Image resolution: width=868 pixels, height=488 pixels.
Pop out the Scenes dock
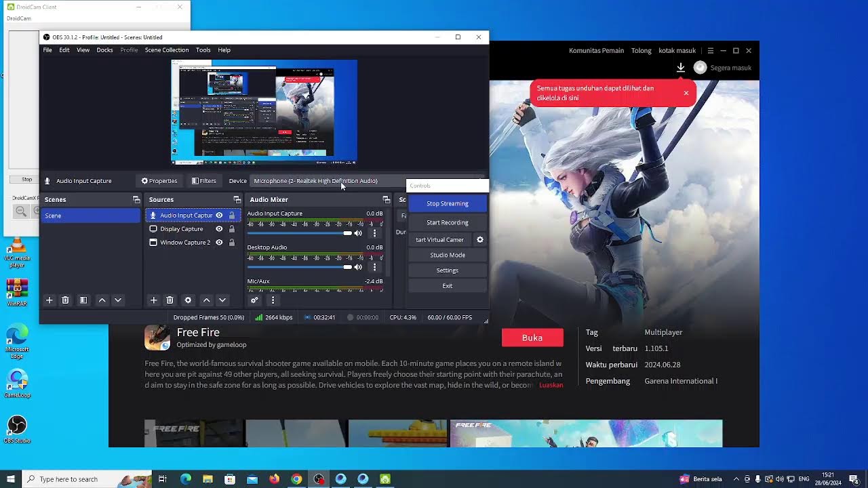[x=136, y=200]
